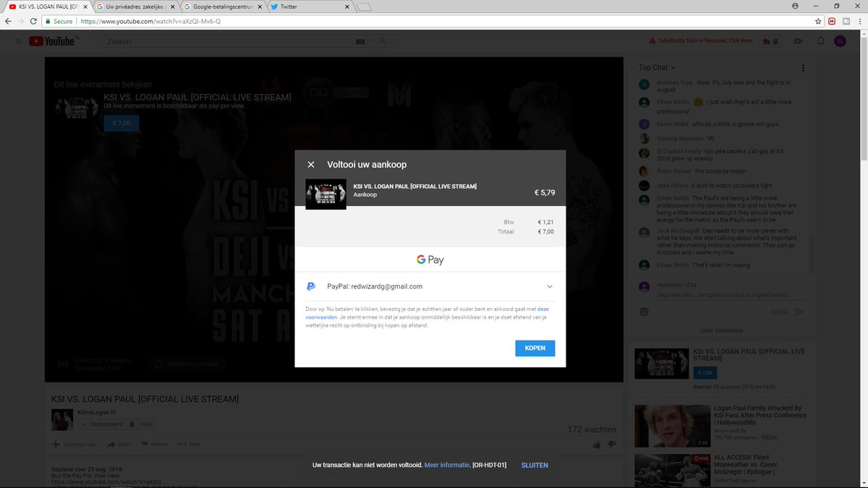Open the YouTube hamburger menu
The image size is (868, 488).
[x=18, y=41]
